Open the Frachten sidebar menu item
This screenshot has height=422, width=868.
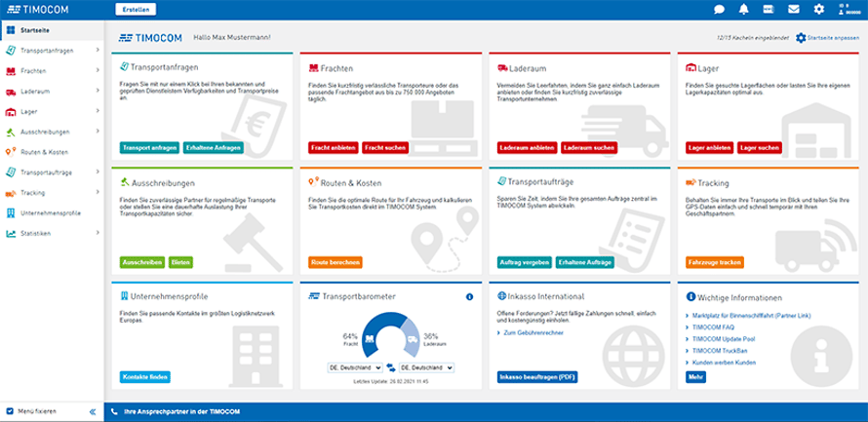[x=52, y=71]
